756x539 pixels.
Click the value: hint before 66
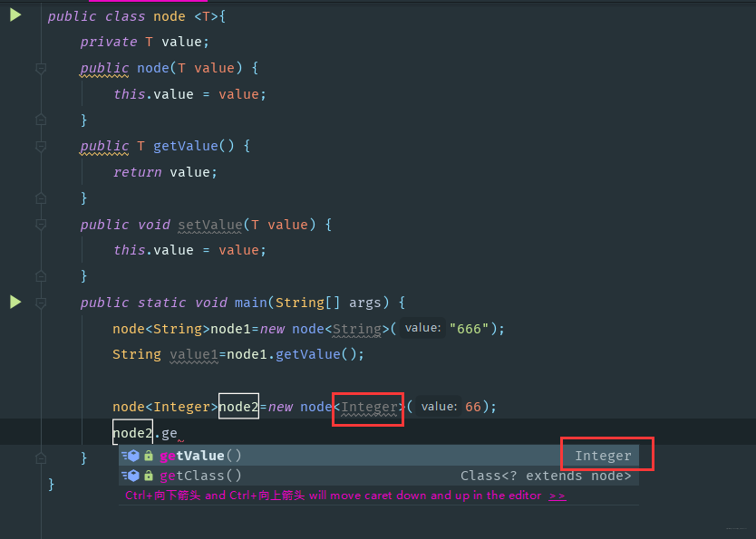[x=439, y=407]
